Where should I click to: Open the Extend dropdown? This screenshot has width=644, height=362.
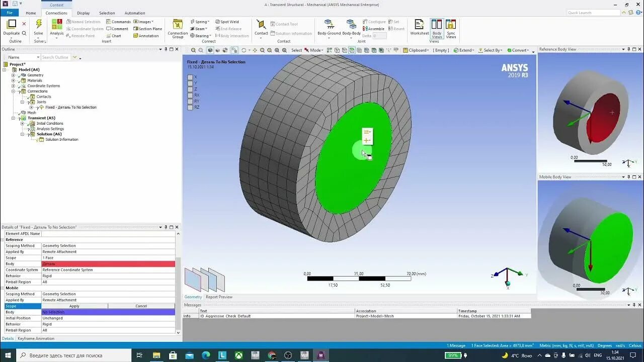pos(464,50)
